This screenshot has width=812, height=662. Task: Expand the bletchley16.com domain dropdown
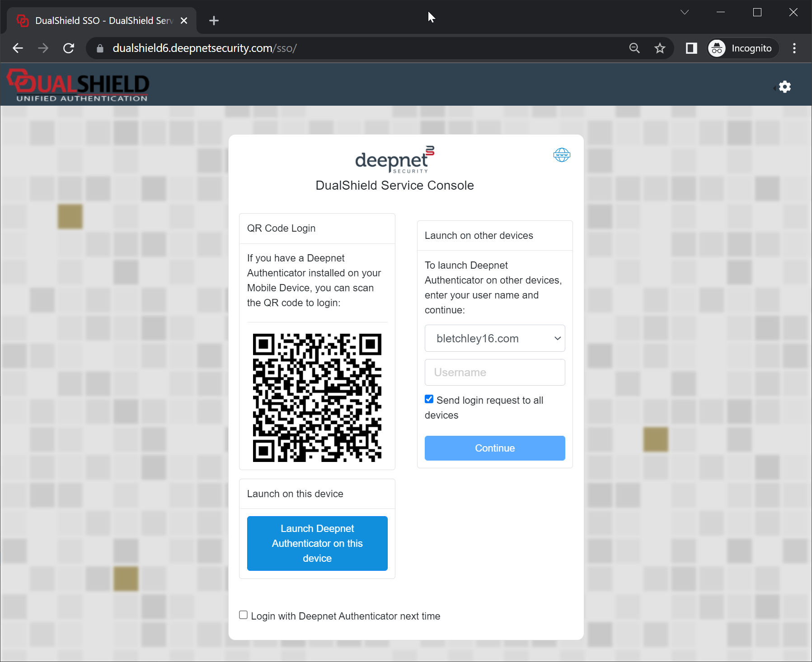pos(495,338)
